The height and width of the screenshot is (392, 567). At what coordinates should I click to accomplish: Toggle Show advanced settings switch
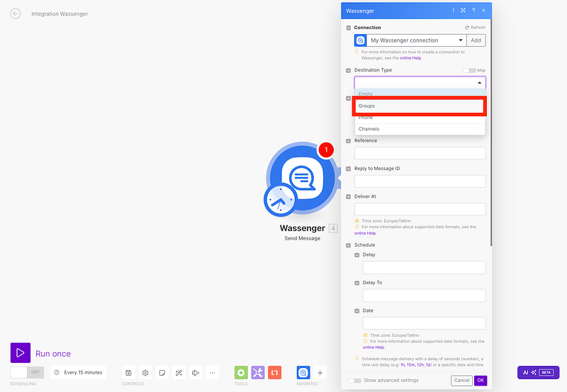point(354,381)
